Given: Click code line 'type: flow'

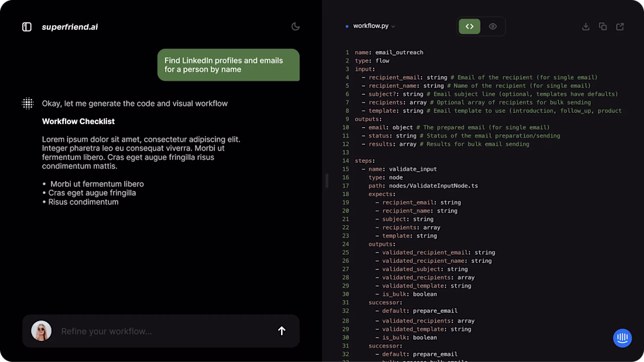Looking at the screenshot, I should [x=372, y=60].
